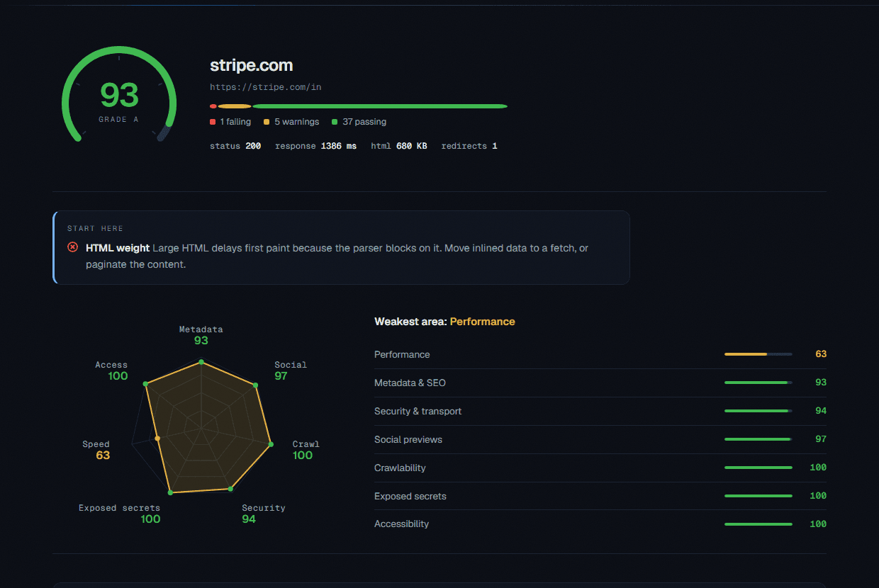Click the Metadata & SEO score bar
Image resolution: width=879 pixels, height=588 pixels.
click(x=758, y=383)
